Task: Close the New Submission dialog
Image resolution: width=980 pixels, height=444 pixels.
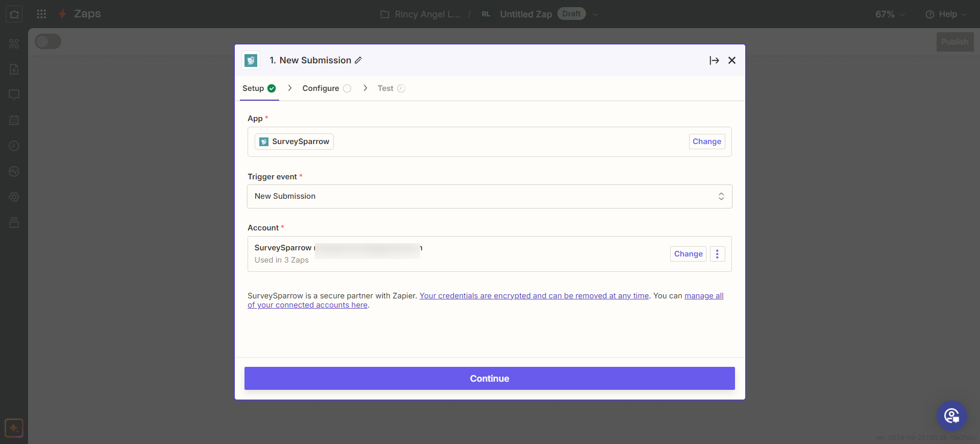Action: coord(731,60)
